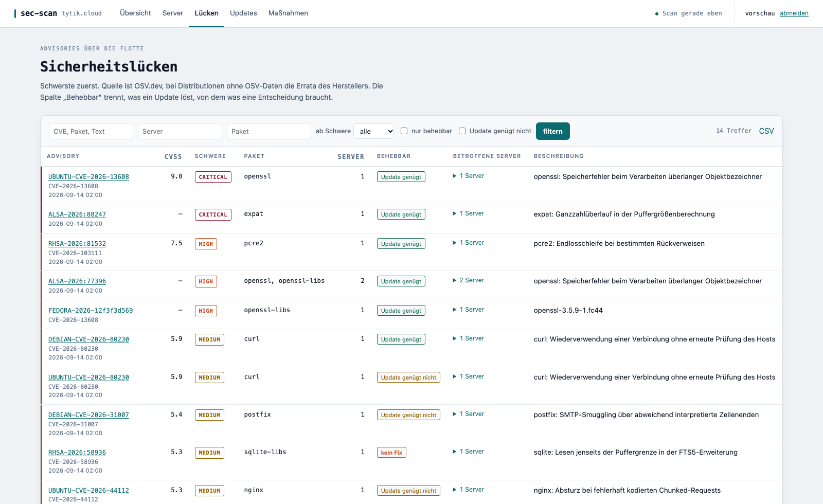
Task: Expand affected servers for the nginx row
Action: (x=469, y=490)
